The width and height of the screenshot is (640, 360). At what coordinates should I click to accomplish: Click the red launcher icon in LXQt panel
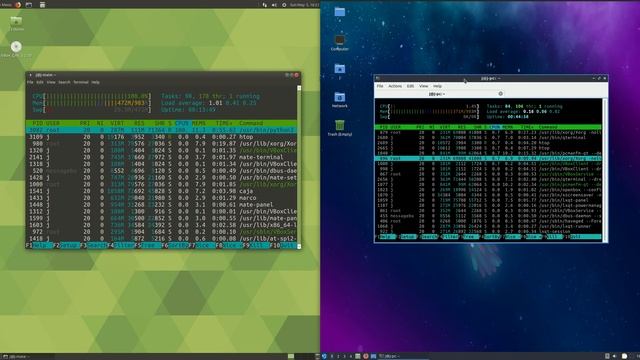pyautogui.click(x=366, y=356)
